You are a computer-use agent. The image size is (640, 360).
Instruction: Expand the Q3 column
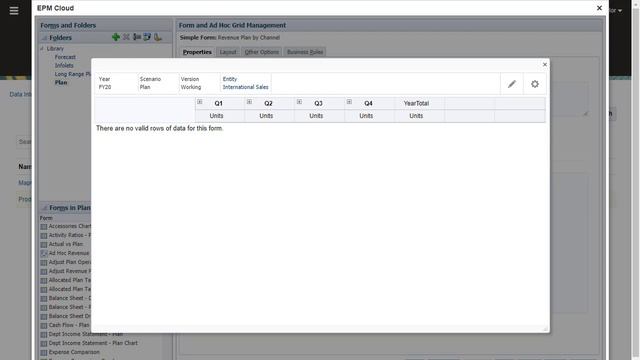pyautogui.click(x=299, y=102)
